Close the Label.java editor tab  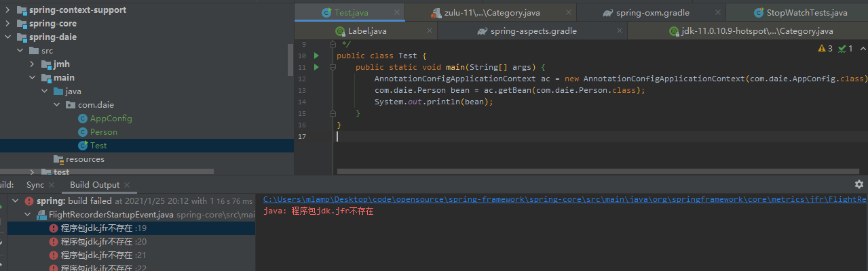(x=430, y=31)
